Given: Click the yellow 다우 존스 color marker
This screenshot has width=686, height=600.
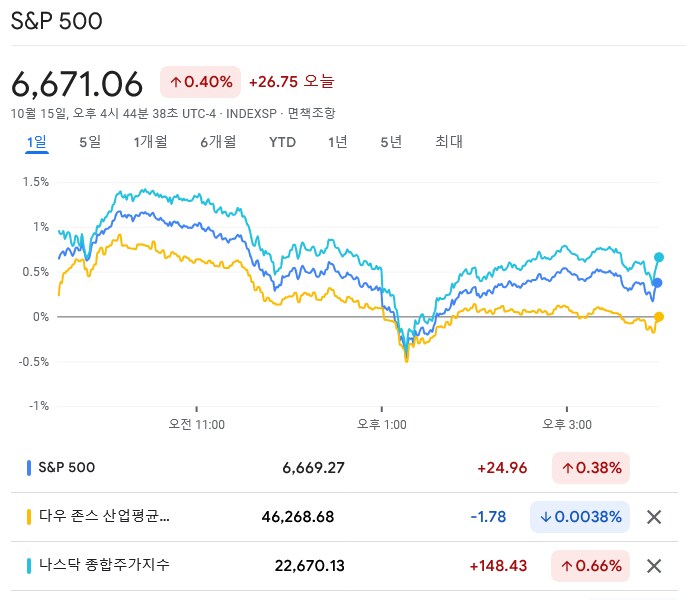Looking at the screenshot, I should pyautogui.click(x=28, y=517).
